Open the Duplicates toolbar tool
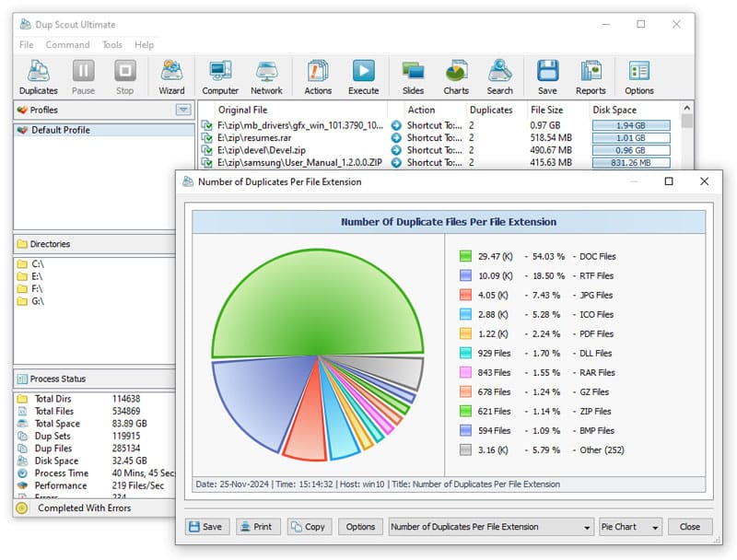 [38, 77]
